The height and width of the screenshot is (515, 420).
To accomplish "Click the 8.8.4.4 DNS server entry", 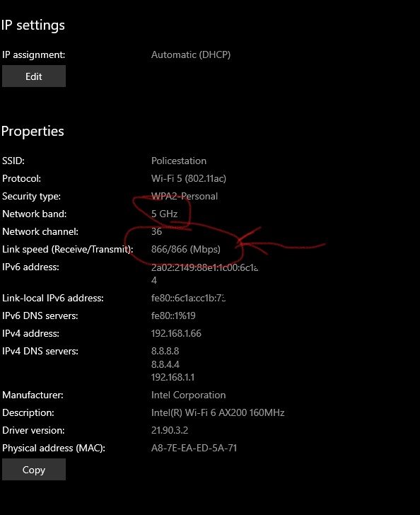I will (165, 364).
